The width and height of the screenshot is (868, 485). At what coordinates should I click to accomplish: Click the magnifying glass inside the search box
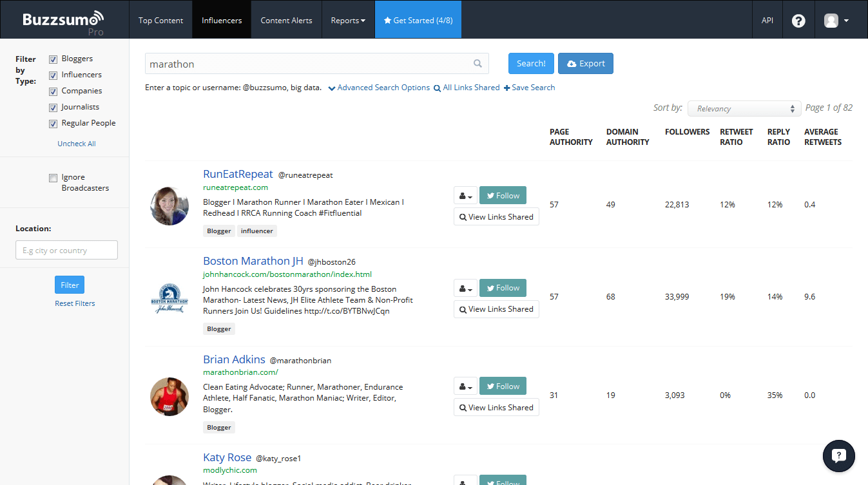(477, 63)
